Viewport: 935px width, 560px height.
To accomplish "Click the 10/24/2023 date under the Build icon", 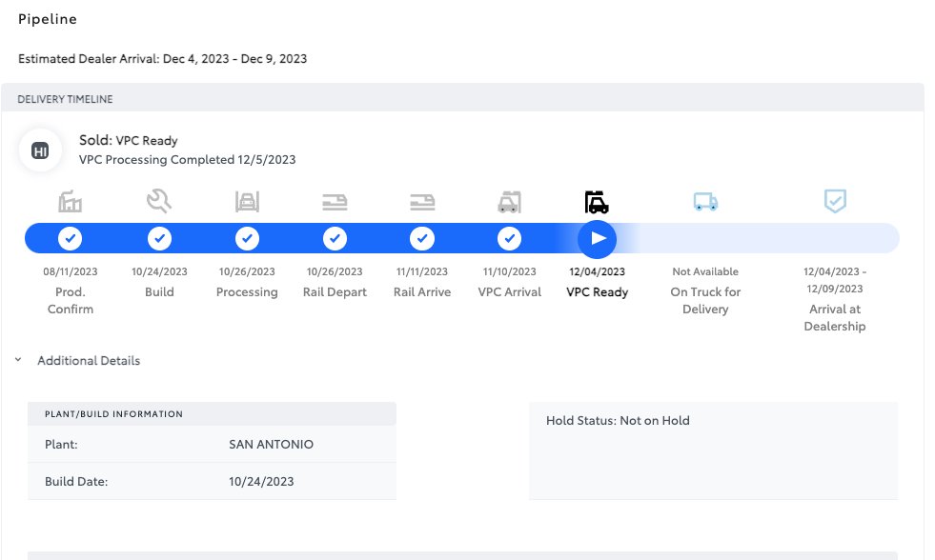I will [x=159, y=271].
